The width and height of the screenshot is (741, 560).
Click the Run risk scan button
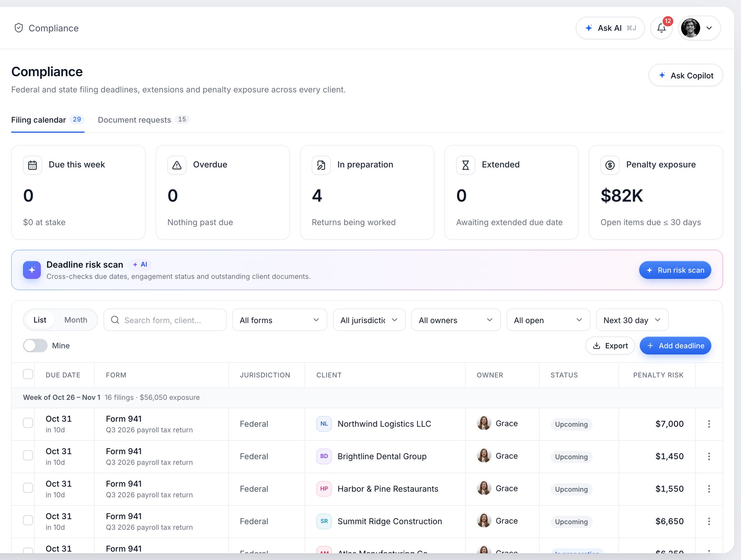[x=675, y=270]
